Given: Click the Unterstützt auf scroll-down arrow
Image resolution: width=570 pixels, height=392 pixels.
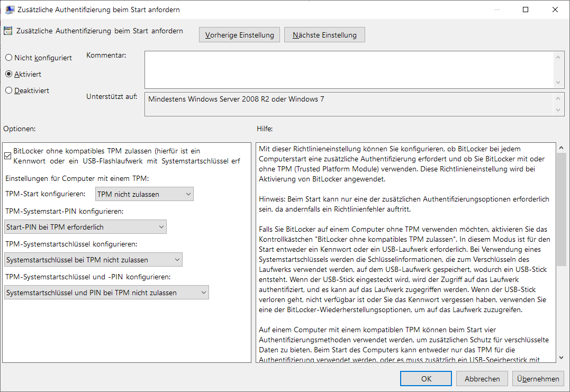Looking at the screenshot, I should (x=558, y=110).
